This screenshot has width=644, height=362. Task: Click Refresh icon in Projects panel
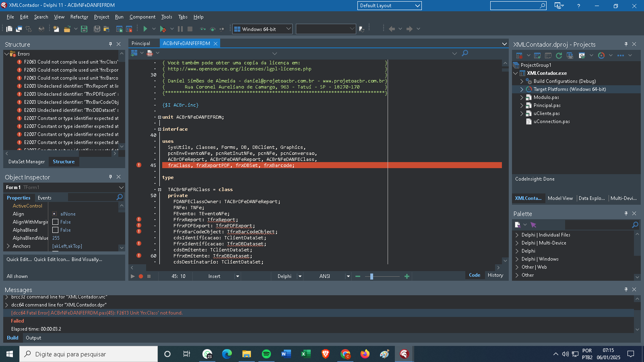point(559,56)
